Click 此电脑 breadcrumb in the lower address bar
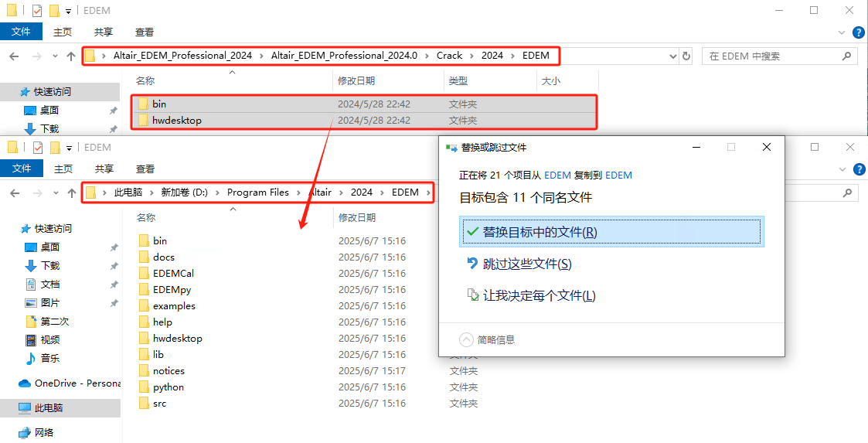This screenshot has height=443, width=868. point(128,193)
